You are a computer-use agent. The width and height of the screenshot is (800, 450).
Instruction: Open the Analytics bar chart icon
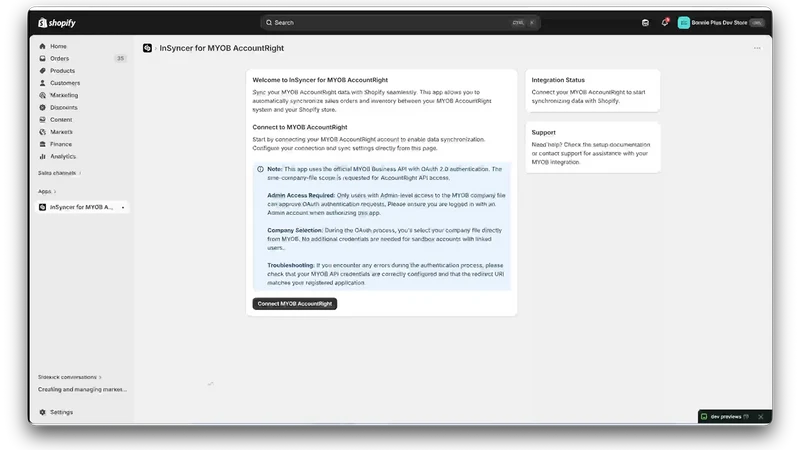[x=42, y=156]
